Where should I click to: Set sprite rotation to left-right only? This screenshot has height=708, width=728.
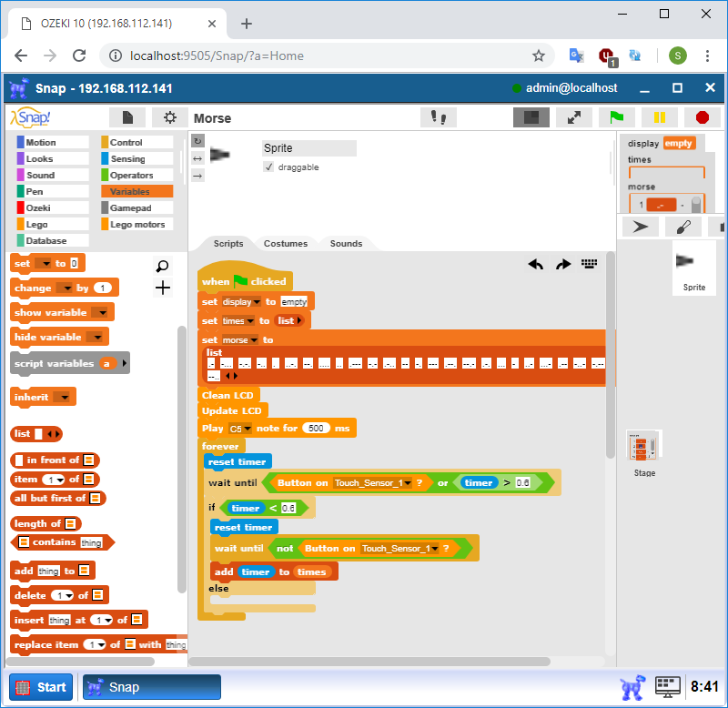197,158
